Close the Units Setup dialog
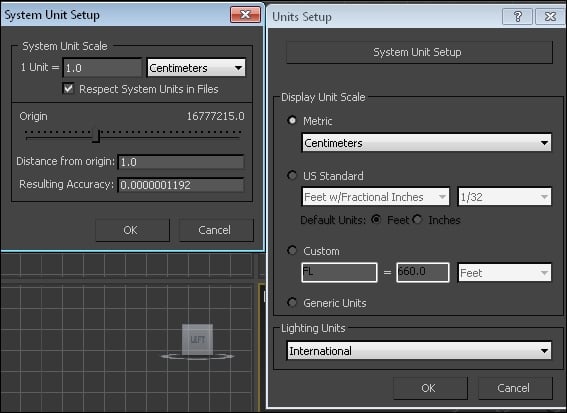The height and width of the screenshot is (413, 567). (550, 16)
